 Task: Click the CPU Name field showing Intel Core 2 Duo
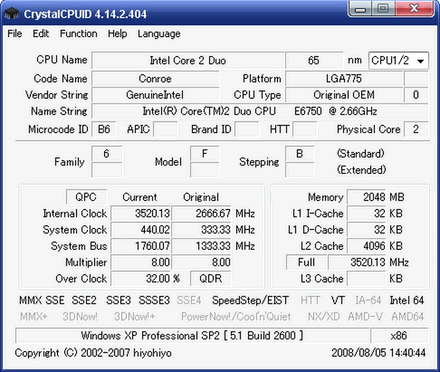coord(188,60)
